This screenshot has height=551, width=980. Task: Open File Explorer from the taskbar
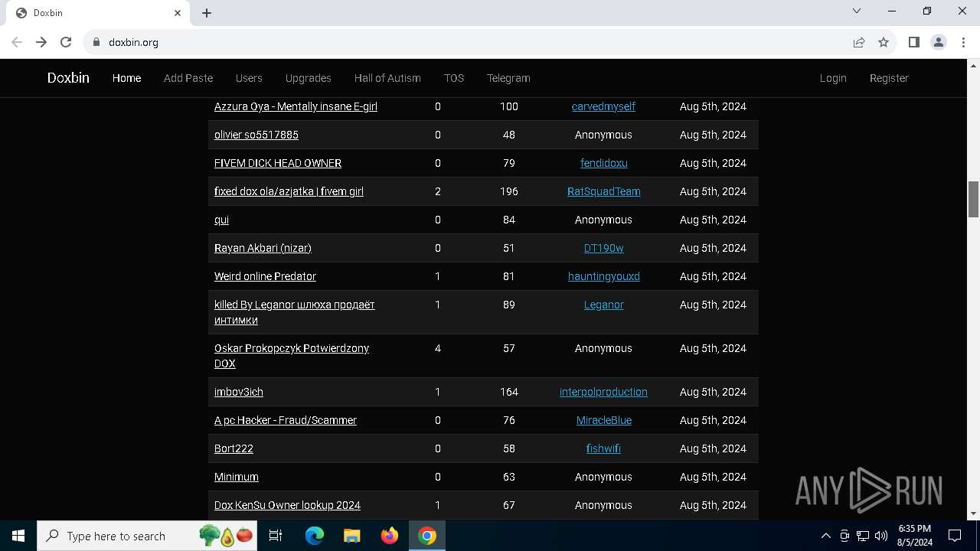point(352,536)
